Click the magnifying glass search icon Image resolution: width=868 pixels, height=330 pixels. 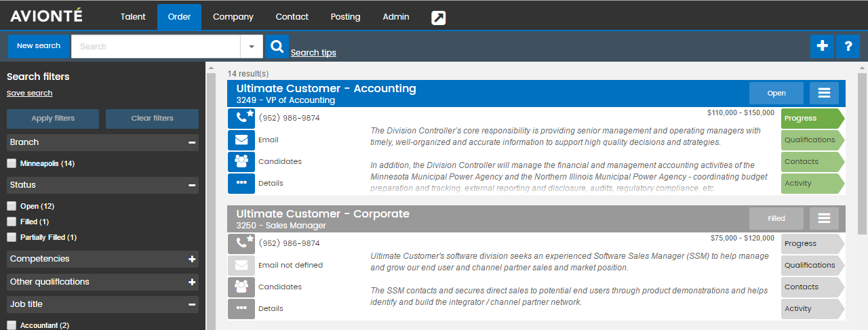tap(277, 46)
